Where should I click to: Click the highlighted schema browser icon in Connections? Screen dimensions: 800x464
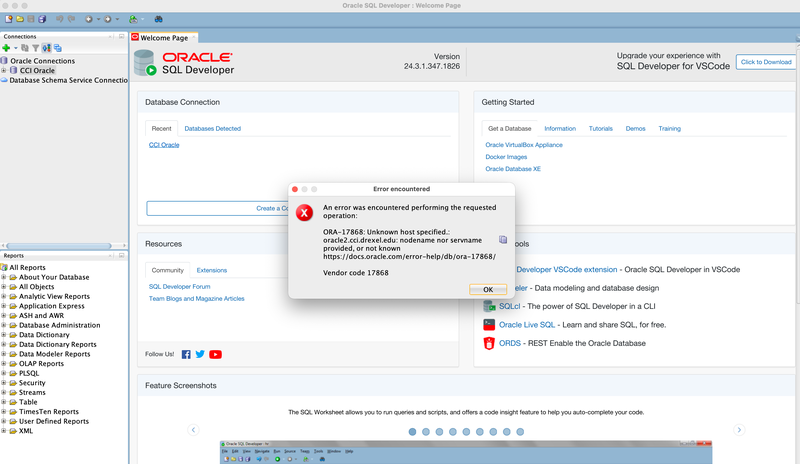46,48
